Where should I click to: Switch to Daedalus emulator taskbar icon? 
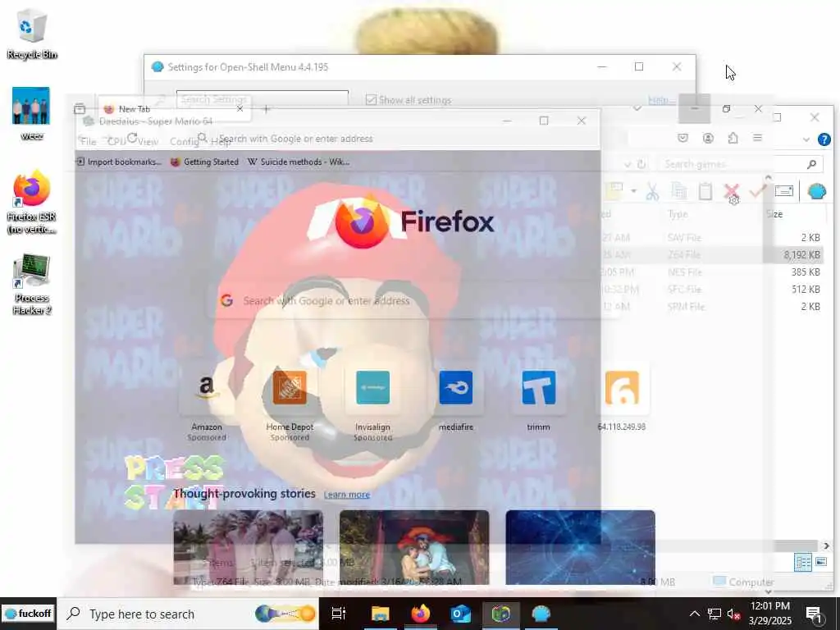pyautogui.click(x=501, y=614)
